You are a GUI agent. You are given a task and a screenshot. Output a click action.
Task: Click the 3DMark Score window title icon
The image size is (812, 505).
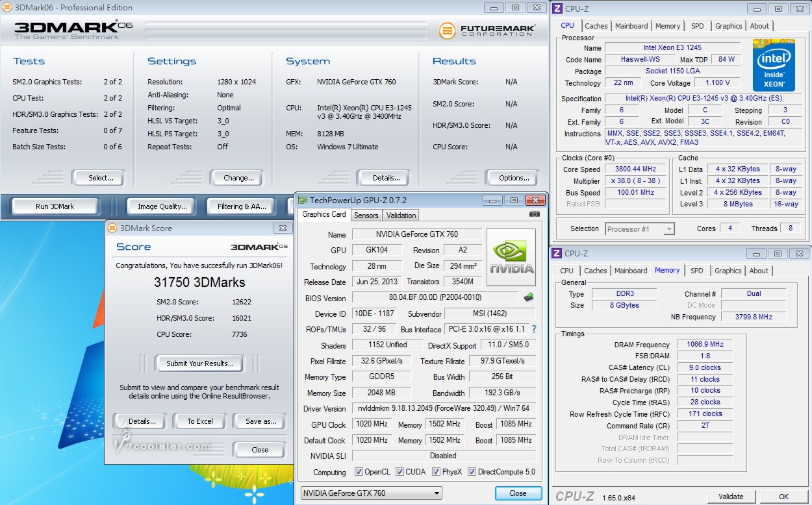tap(113, 228)
